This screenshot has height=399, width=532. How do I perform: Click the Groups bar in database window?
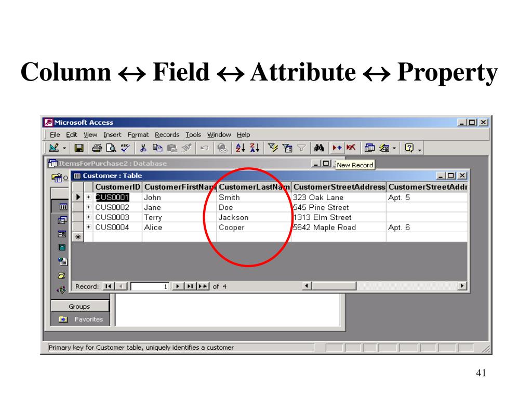pos(80,306)
